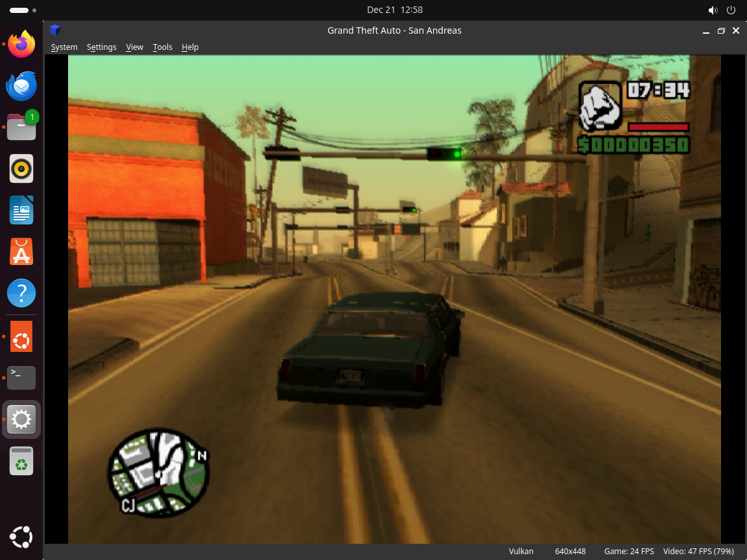Click the window title Grand Theft Auto - San Andreas
The image size is (747, 560).
pyautogui.click(x=394, y=30)
